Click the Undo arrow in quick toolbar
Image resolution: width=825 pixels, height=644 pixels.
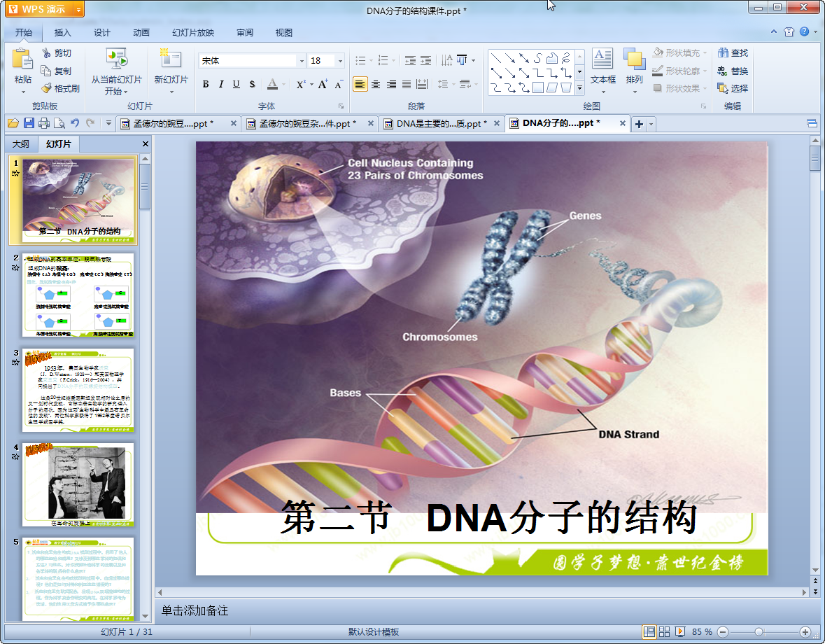pos(75,123)
